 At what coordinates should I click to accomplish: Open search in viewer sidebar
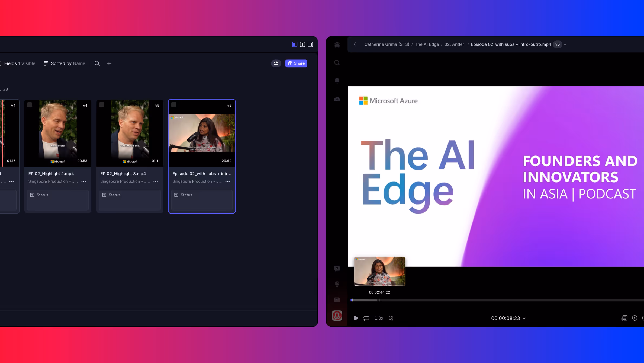(x=337, y=63)
